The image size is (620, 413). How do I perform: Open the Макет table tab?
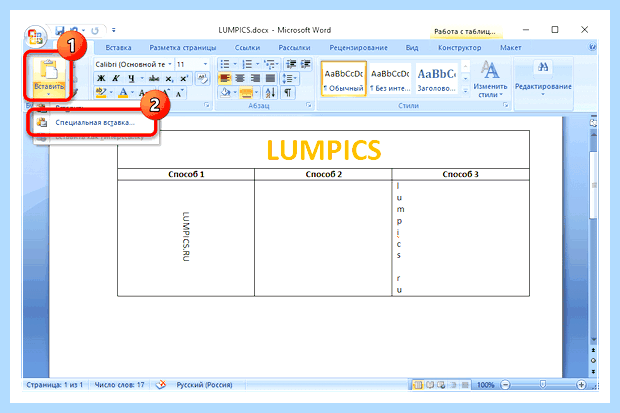[x=510, y=47]
